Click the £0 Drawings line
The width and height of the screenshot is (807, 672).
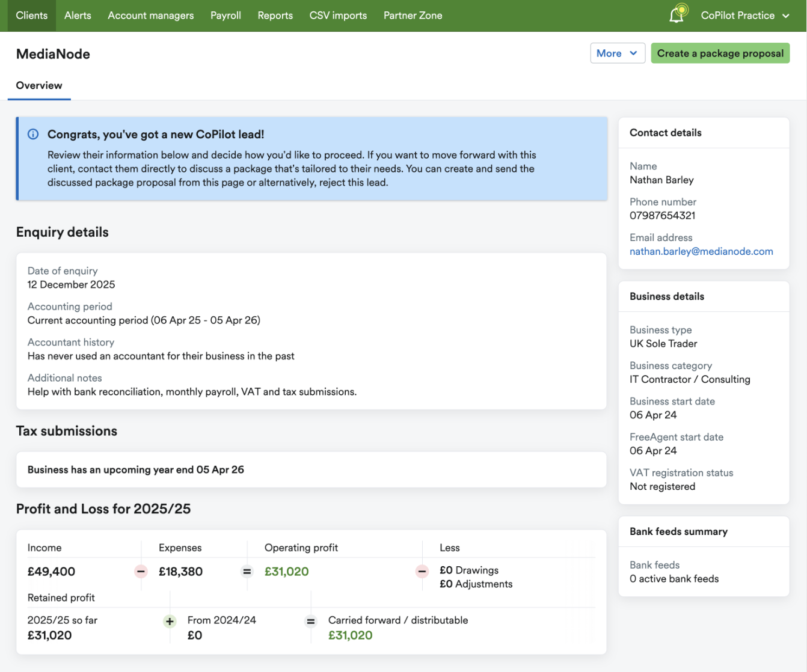click(x=469, y=570)
